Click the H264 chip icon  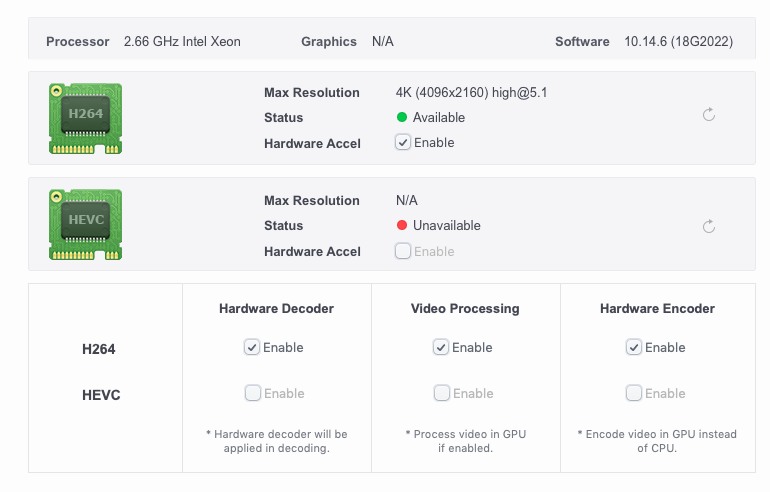[x=85, y=118]
